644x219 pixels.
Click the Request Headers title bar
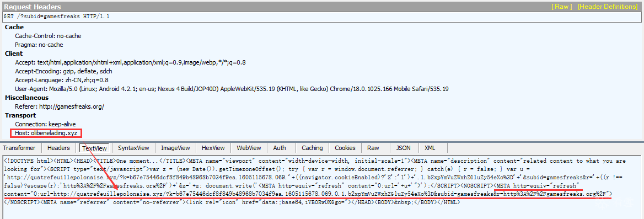(x=322, y=7)
